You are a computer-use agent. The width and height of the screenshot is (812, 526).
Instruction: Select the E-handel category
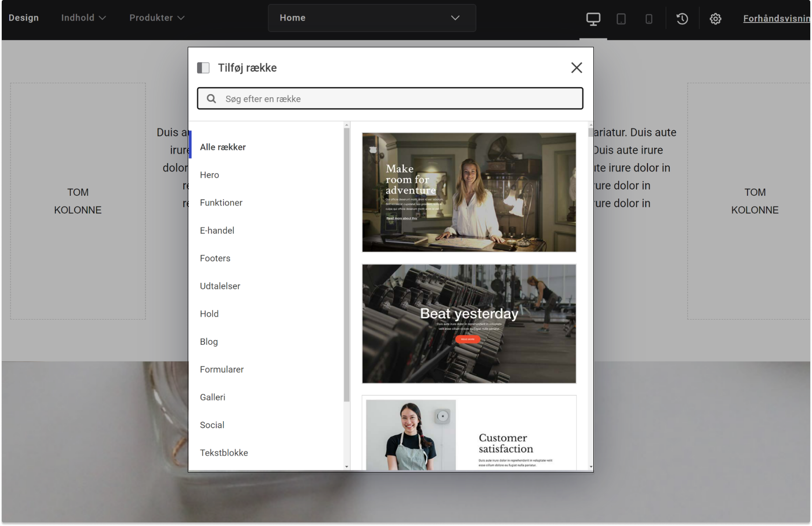pyautogui.click(x=217, y=231)
